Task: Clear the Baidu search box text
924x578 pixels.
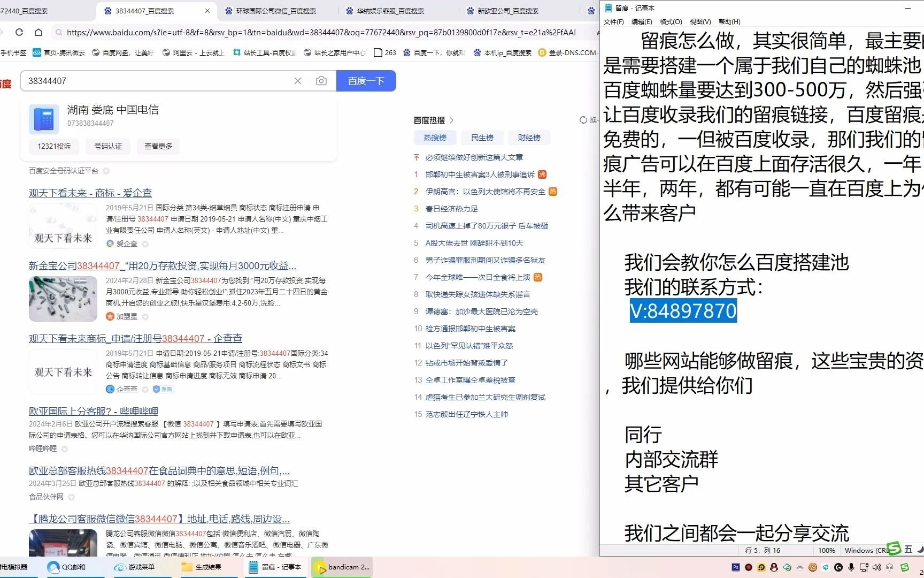Action: (x=298, y=81)
